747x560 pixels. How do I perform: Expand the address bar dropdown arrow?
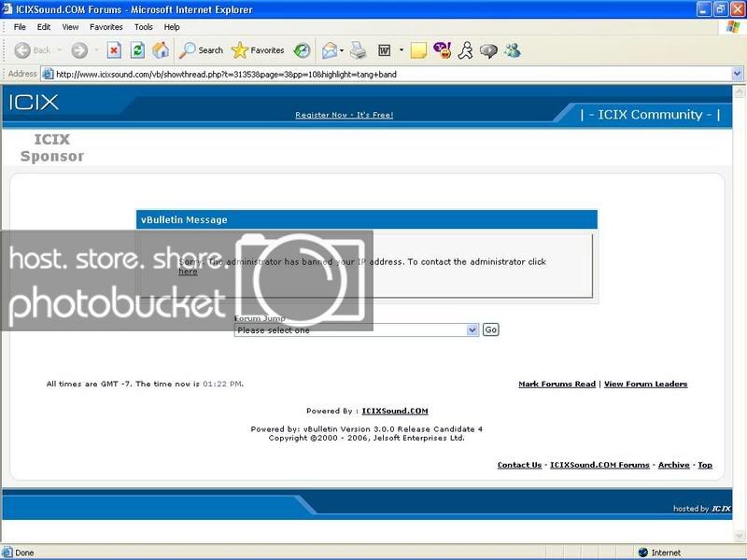[x=737, y=74]
